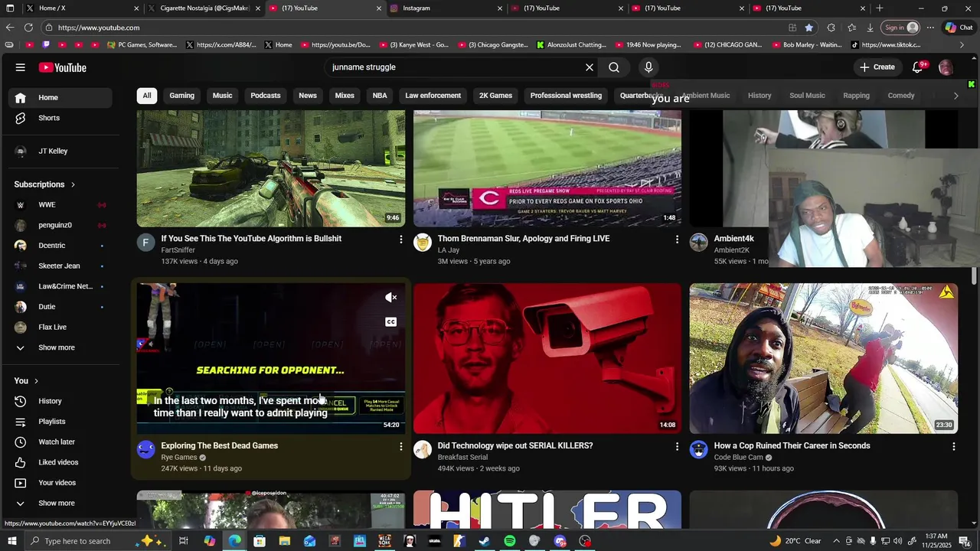The height and width of the screenshot is (551, 980).
Task: Select the Gaming category chip
Action: point(181,96)
